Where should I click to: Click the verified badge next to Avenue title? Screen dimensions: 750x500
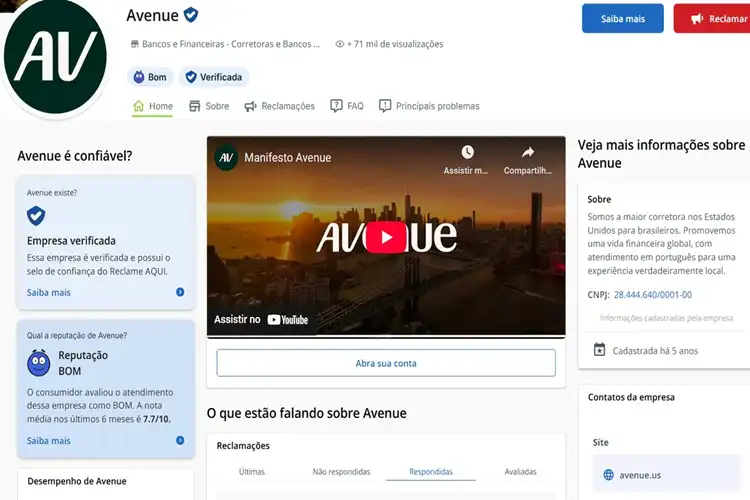pyautogui.click(x=191, y=15)
